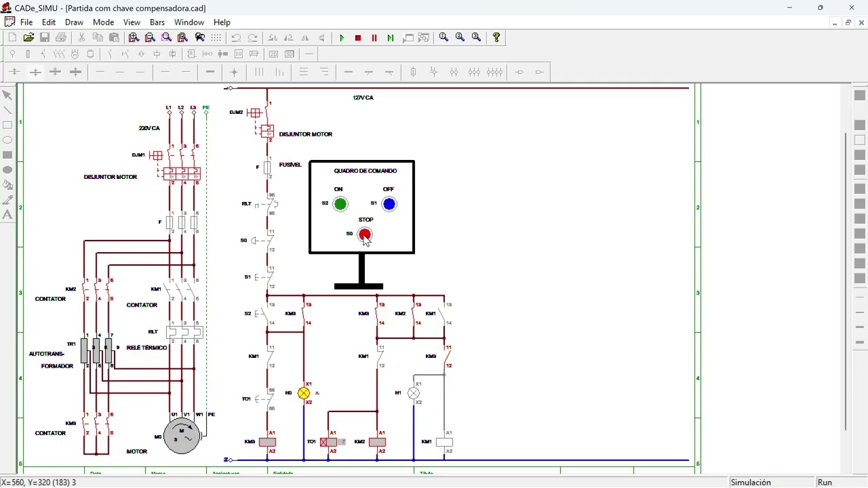Select the eyedropper color picker tool
Image resolution: width=868 pixels, height=488 pixels.
[7, 200]
